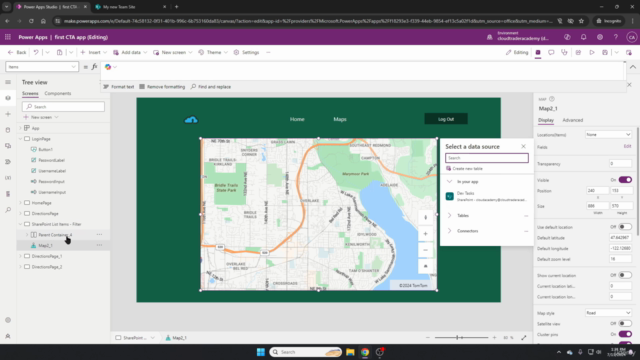Click the Publish icon in toolbar

pyautogui.click(x=629, y=52)
